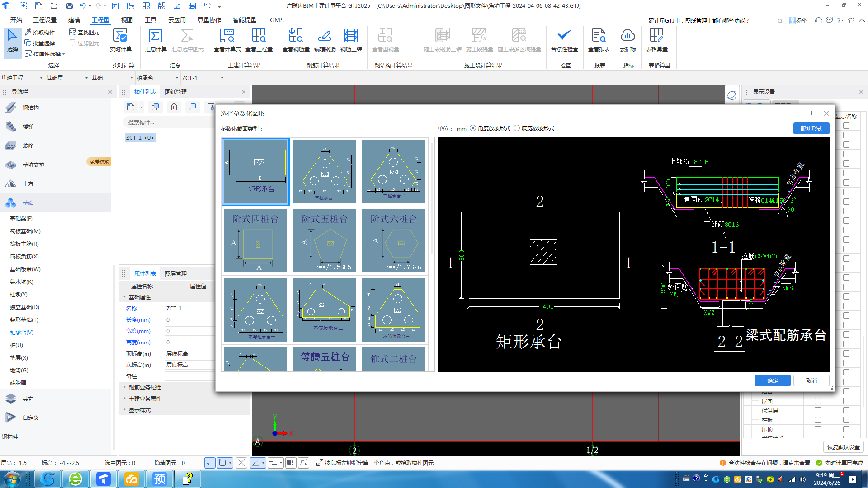Click the 汇总计算 sigma icon
This screenshot has width=868, height=488.
click(x=156, y=36)
